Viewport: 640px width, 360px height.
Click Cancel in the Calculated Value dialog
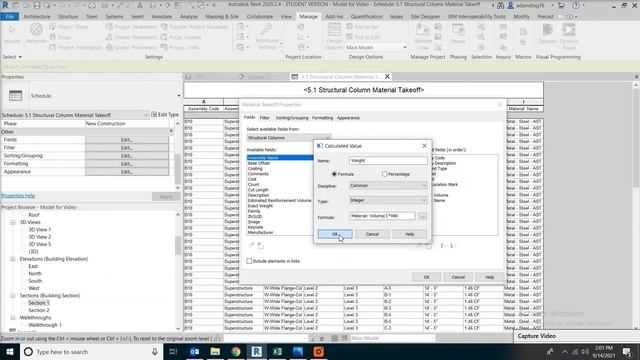(x=372, y=234)
